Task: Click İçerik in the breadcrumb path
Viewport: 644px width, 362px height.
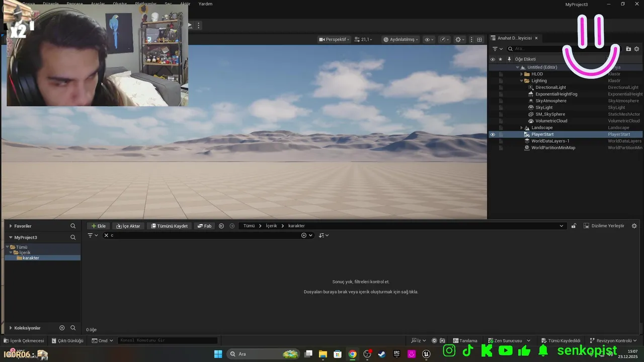Action: pos(272,226)
